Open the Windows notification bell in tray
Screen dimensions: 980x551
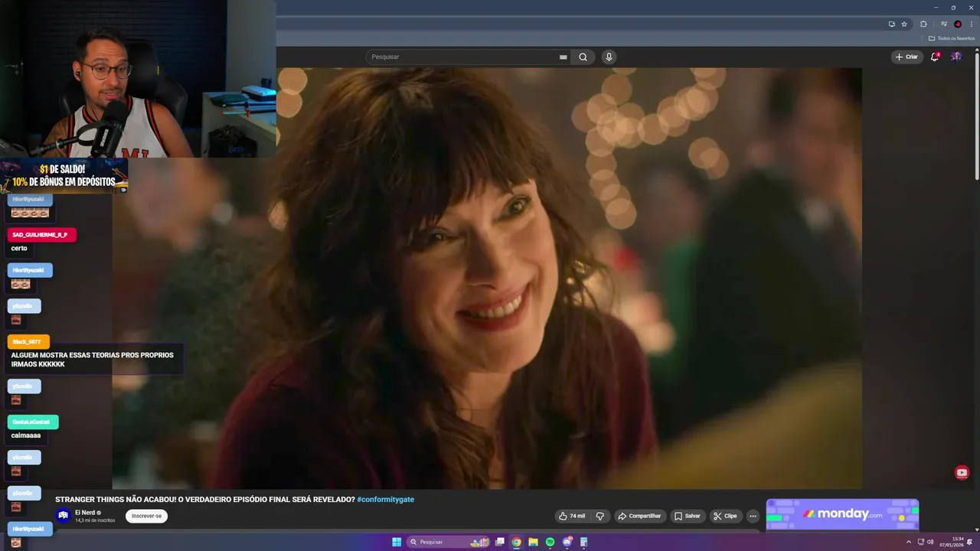point(970,542)
